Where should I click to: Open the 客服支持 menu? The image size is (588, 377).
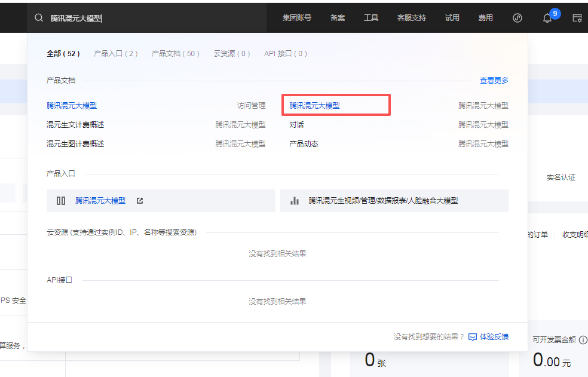411,18
